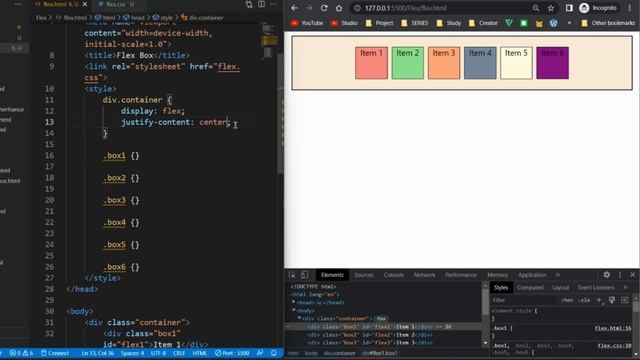Screen dimensions: 640x360
Task: Open the DevTools customize menu
Action: (620, 275)
